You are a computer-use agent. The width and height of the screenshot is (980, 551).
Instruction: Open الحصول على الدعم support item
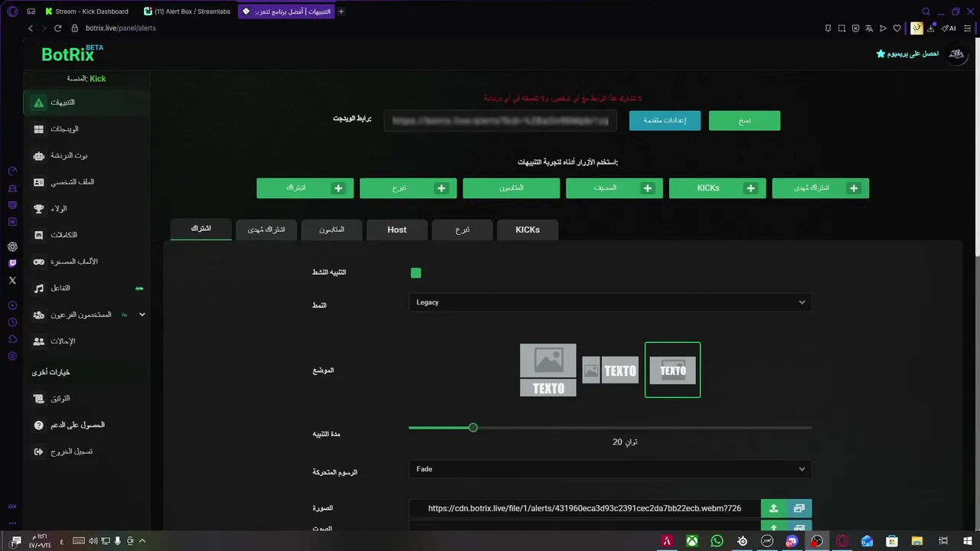pos(87,425)
